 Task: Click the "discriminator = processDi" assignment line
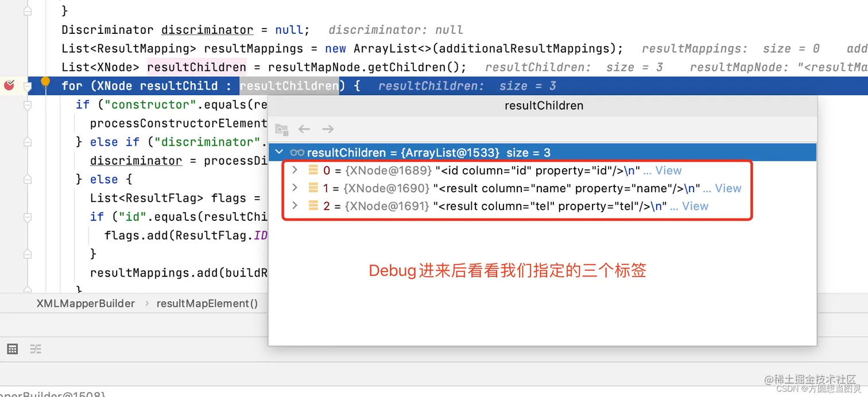pos(179,161)
